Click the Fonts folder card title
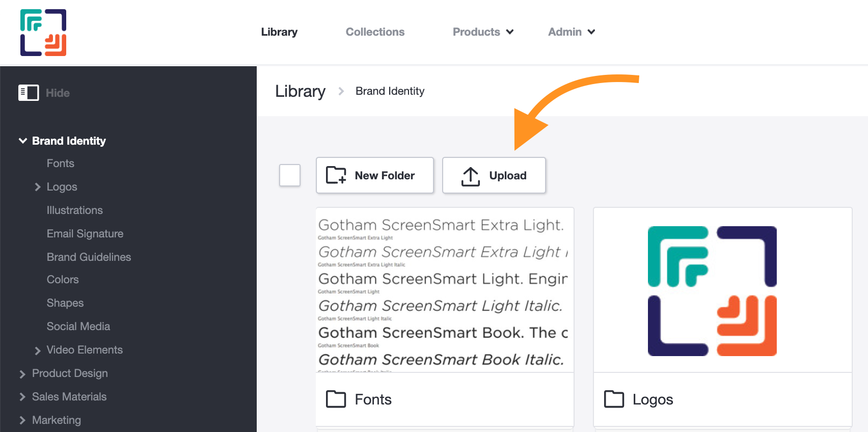This screenshot has height=432, width=868. [x=373, y=399]
